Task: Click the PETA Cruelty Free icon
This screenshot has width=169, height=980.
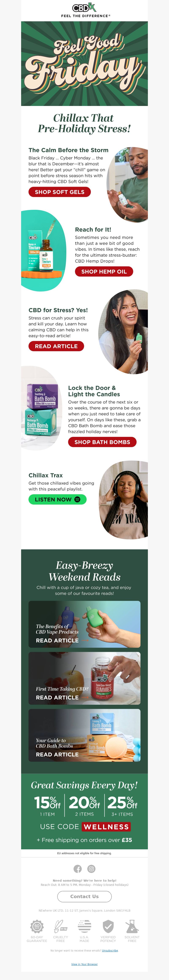Action: pos(60,926)
